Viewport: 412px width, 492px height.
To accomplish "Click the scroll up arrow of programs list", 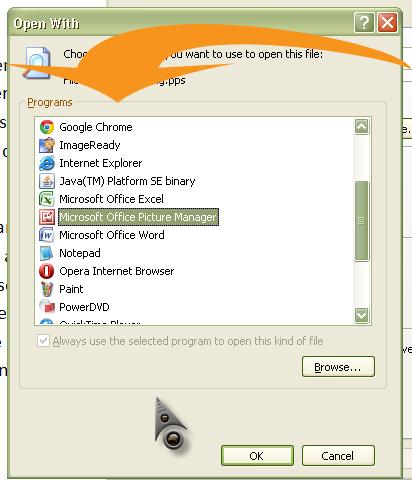I will [362, 127].
